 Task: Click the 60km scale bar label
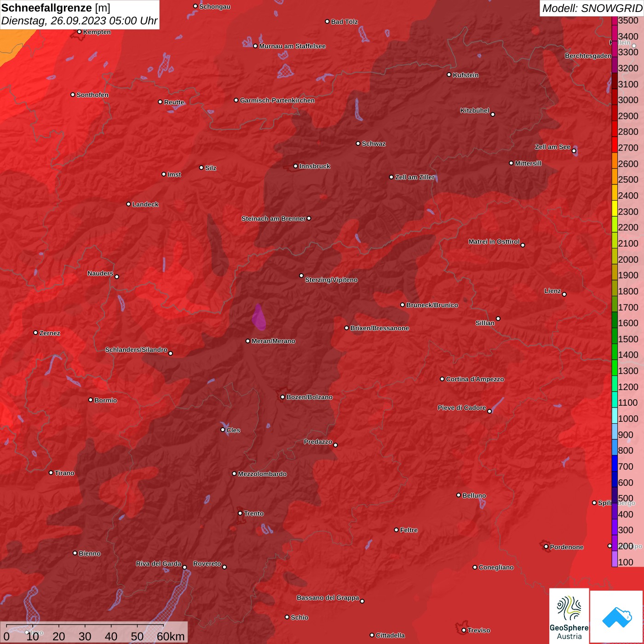[x=171, y=636]
